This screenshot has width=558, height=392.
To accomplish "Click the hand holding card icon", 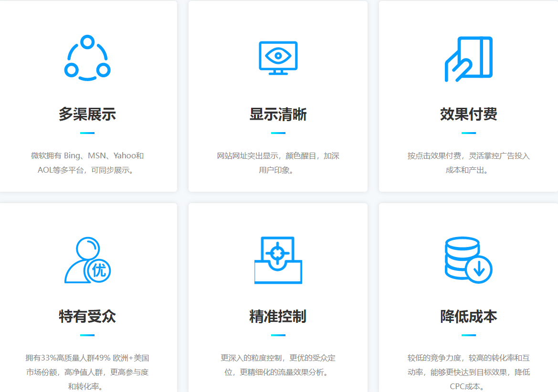I will 468,59.
